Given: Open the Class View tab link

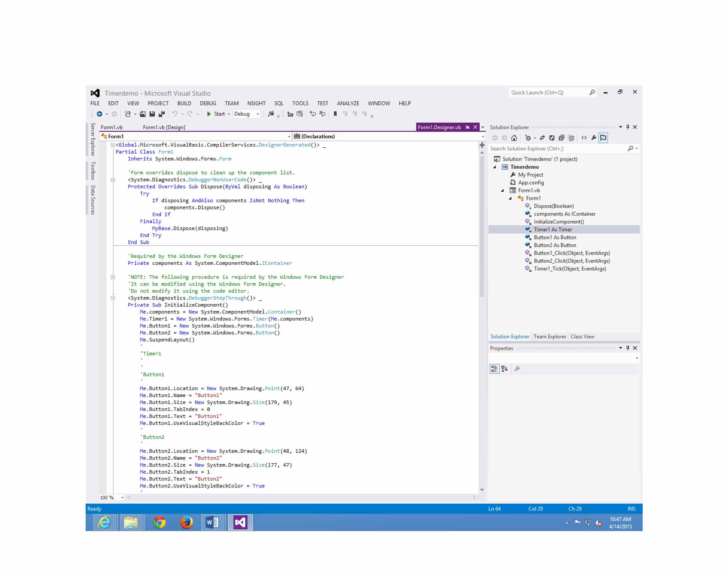Looking at the screenshot, I should [x=582, y=337].
